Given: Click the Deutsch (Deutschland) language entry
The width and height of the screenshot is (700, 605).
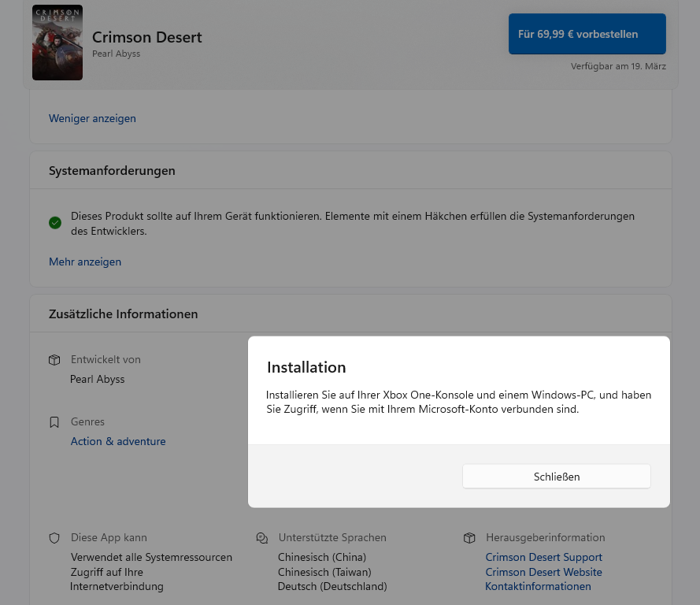Looking at the screenshot, I should [x=332, y=586].
